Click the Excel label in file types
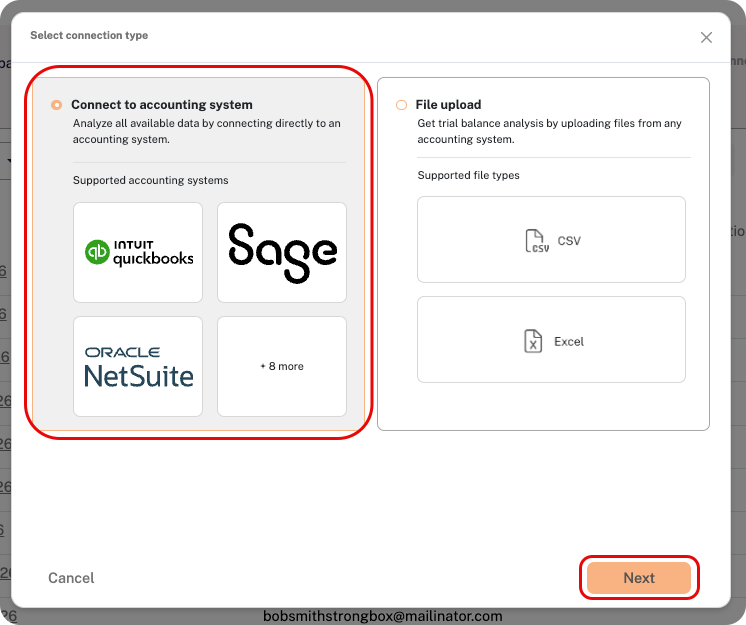This screenshot has height=625, width=746. point(569,342)
